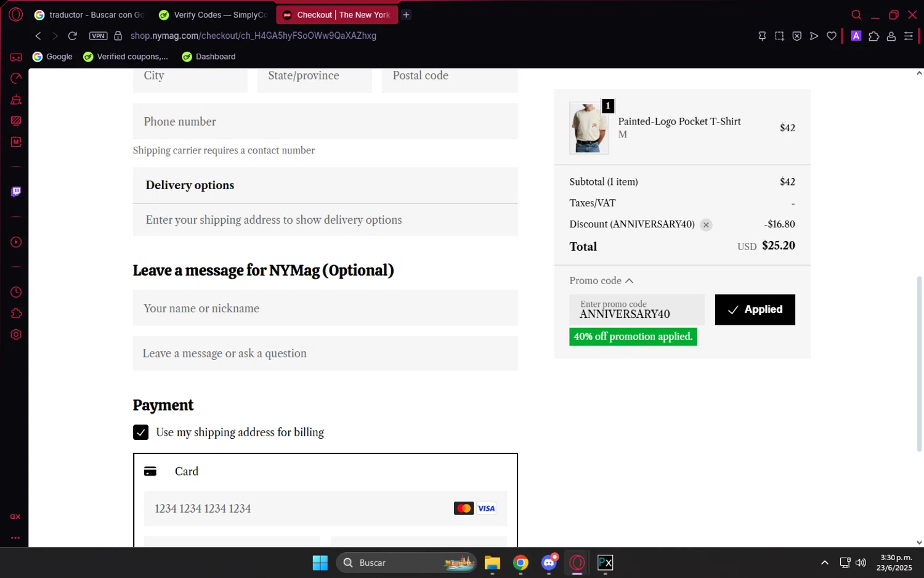Open volume speaker control in tray
This screenshot has height=578, width=924.
861,563
